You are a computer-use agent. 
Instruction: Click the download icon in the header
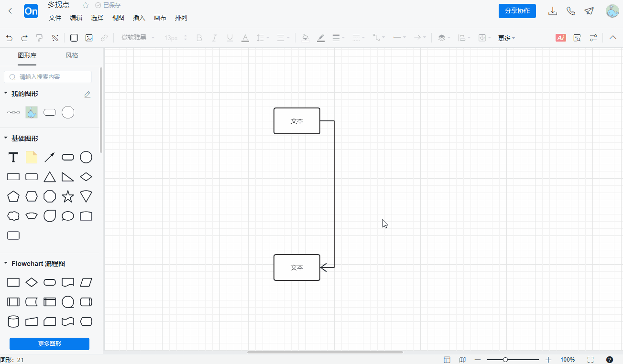coord(553,11)
